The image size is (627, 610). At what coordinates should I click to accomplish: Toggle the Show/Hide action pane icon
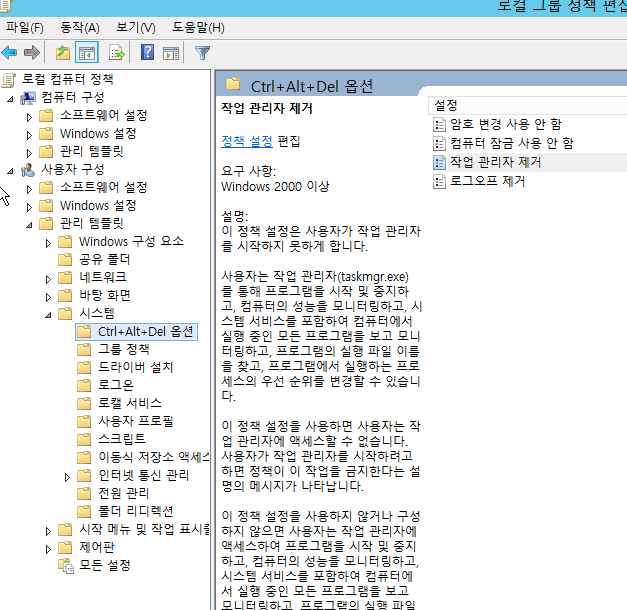click(171, 52)
